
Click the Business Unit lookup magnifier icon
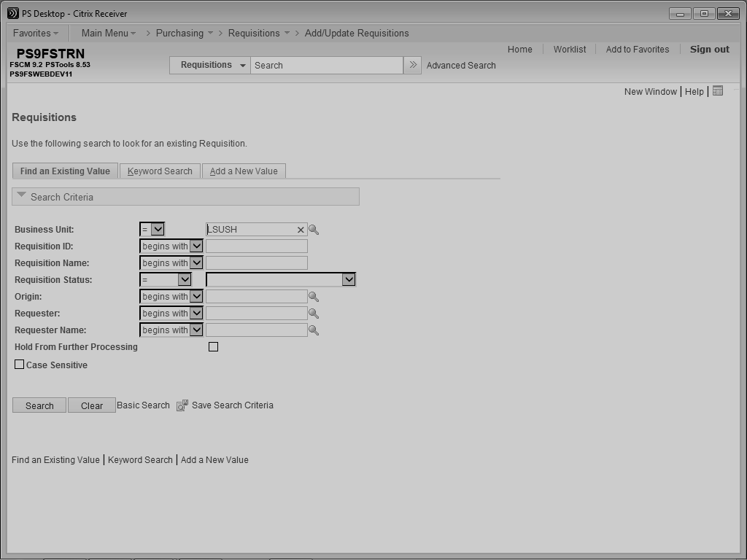pos(314,230)
